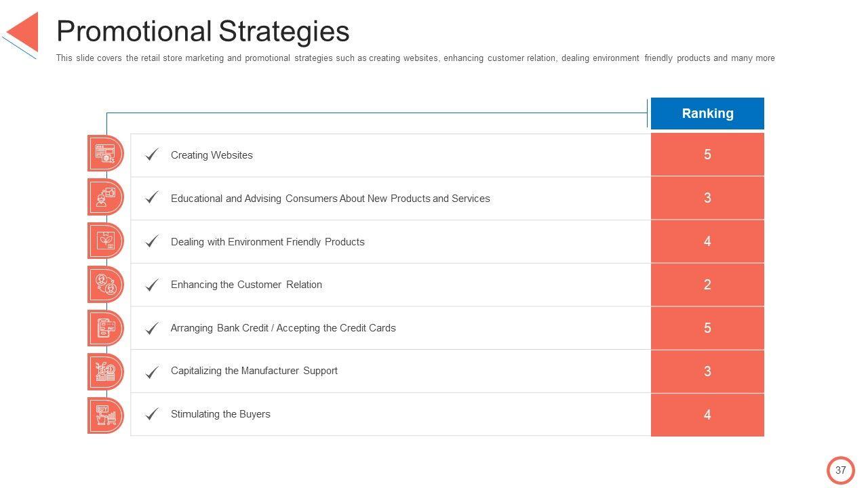Image resolution: width=868 pixels, height=488 pixels.
Task: Select the manufacturer support icon
Action: [105, 371]
